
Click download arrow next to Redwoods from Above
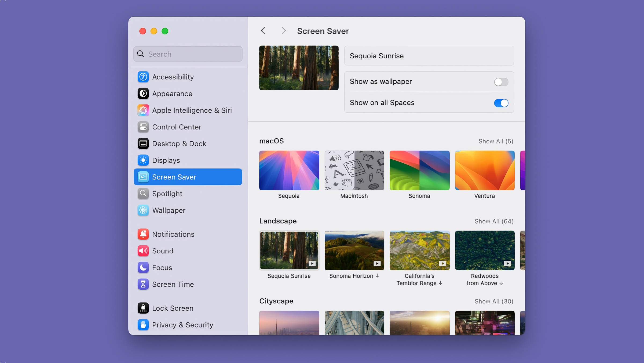[x=501, y=283]
